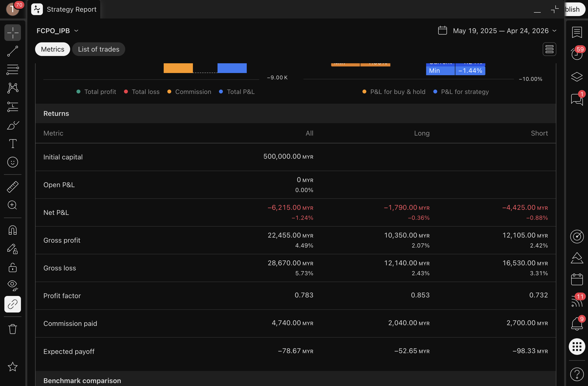Image resolution: width=588 pixels, height=386 pixels.
Task: Remove drawings with the trash icon
Action: [12, 329]
